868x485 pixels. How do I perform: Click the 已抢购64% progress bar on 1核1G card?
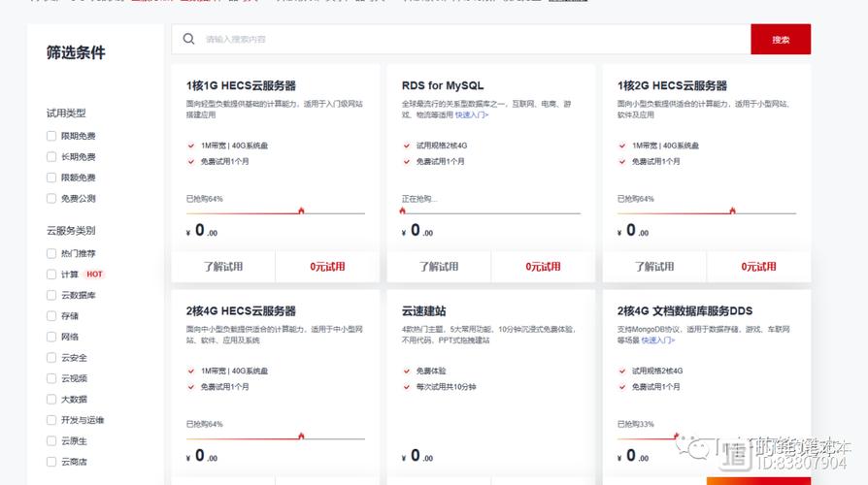click(x=276, y=212)
